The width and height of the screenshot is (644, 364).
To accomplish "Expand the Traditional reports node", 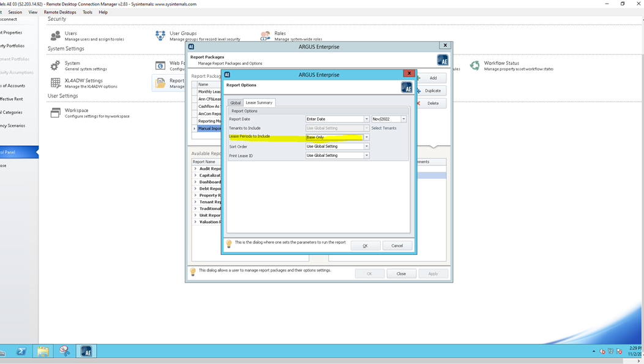I will coord(195,208).
